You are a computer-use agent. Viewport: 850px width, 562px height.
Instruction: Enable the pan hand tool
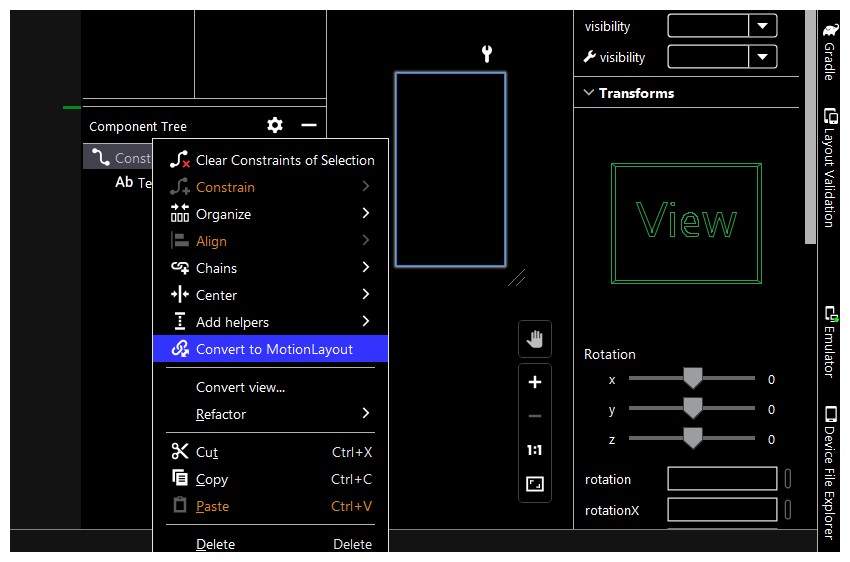535,339
